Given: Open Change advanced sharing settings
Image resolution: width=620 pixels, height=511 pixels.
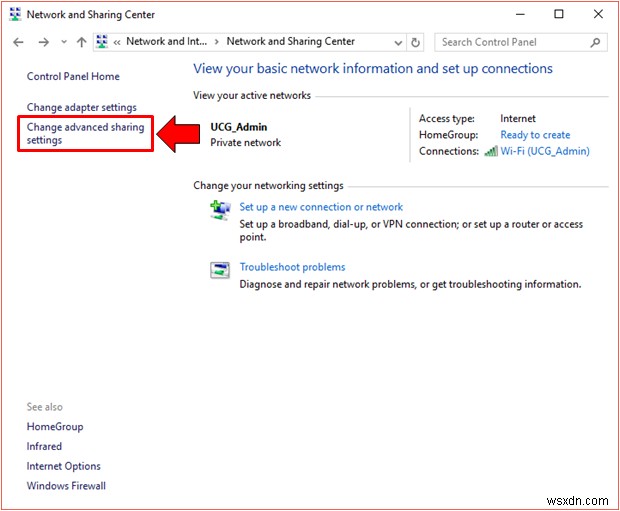Looking at the screenshot, I should [x=85, y=134].
